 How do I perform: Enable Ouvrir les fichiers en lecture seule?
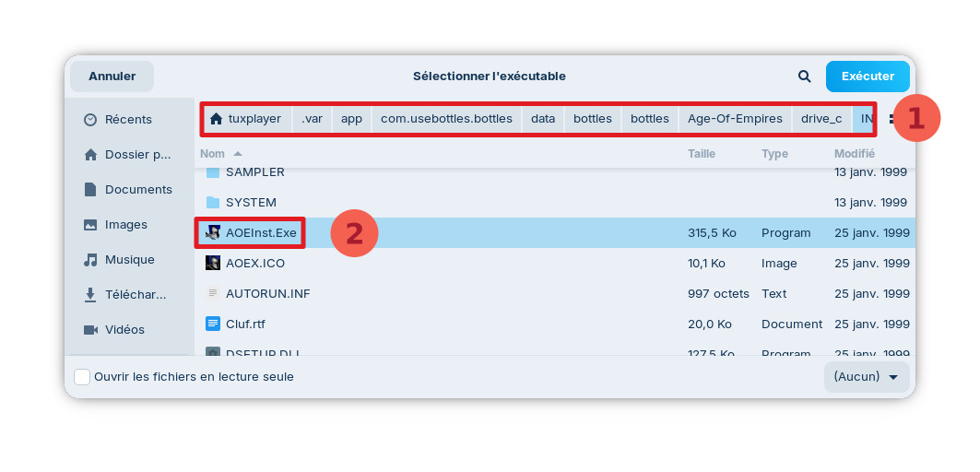coord(83,377)
